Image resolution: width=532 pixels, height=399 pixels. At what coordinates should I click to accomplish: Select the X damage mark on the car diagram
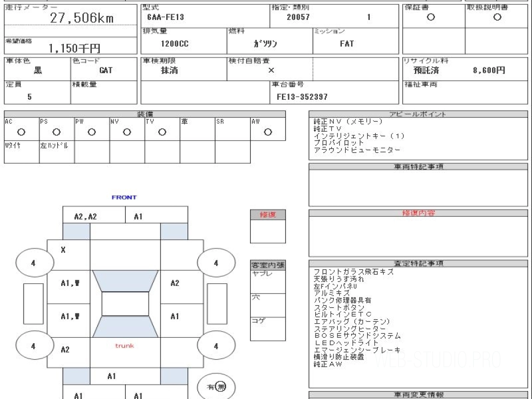(x=63, y=250)
